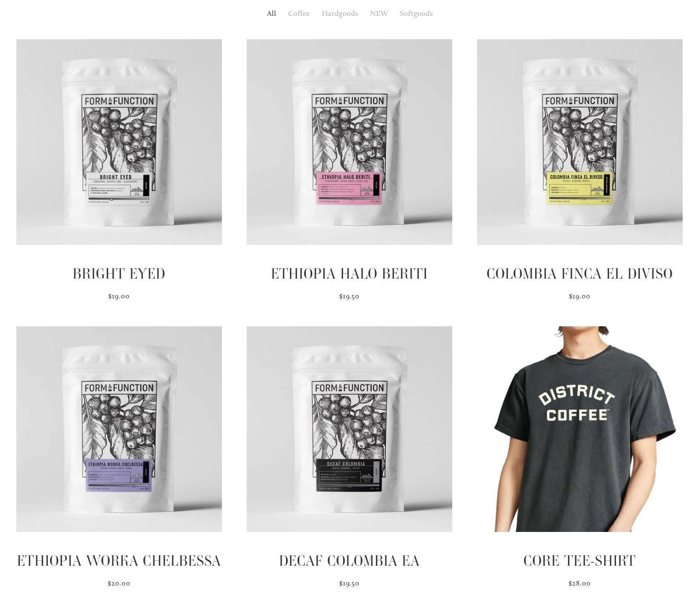Click the BRIGHT EYED product title

click(119, 274)
